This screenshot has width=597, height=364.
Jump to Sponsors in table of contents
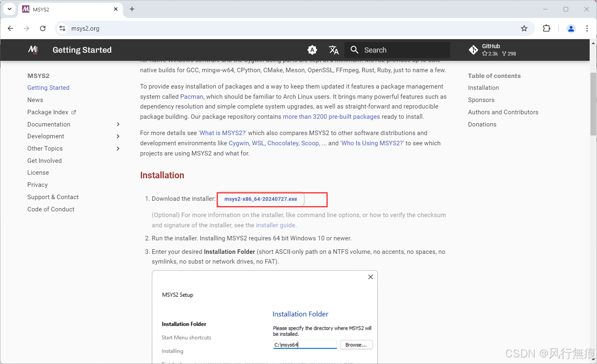tap(481, 100)
